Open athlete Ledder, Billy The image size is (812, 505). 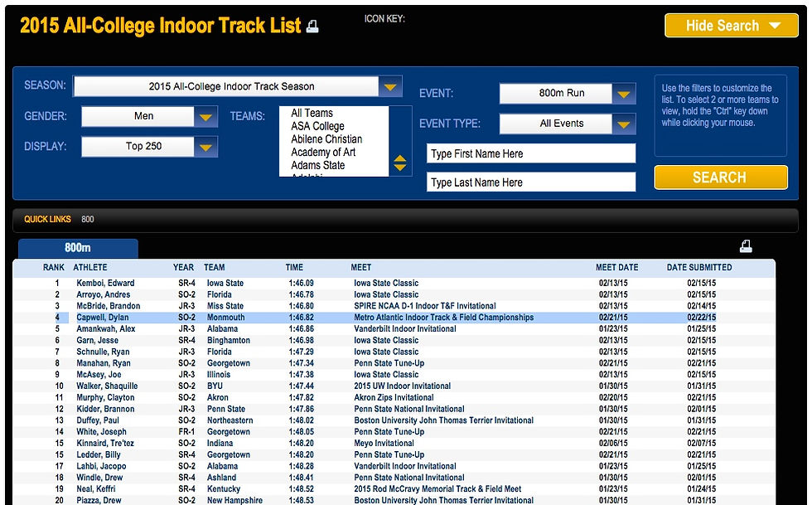tap(99, 454)
